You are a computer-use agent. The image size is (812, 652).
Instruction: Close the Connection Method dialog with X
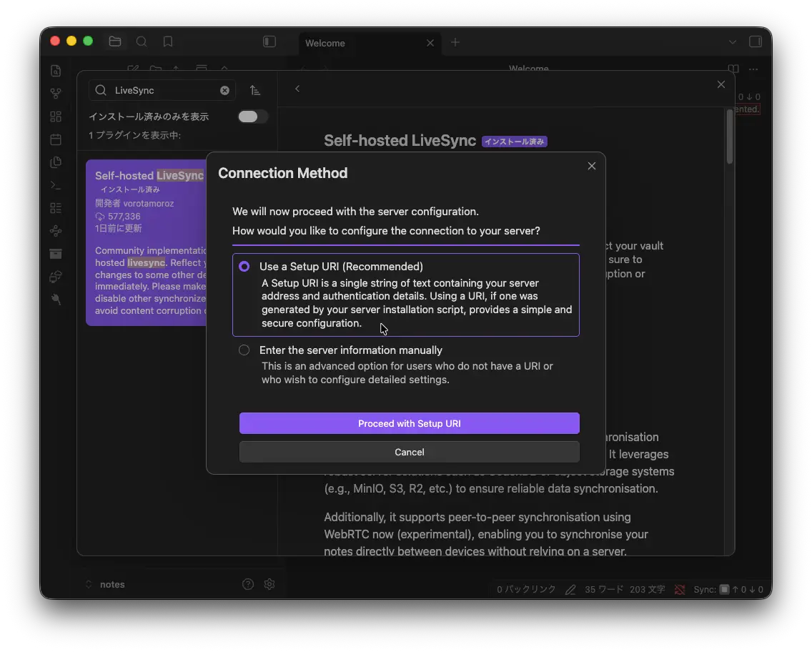click(x=591, y=166)
